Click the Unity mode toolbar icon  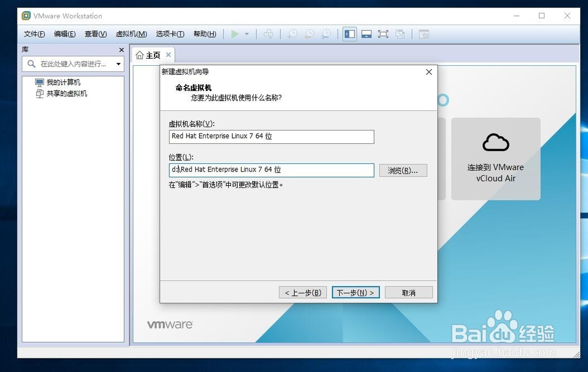tap(400, 34)
